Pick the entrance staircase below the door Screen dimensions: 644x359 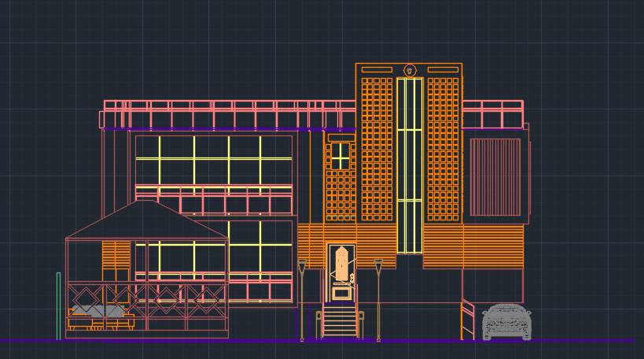pyautogui.click(x=340, y=323)
